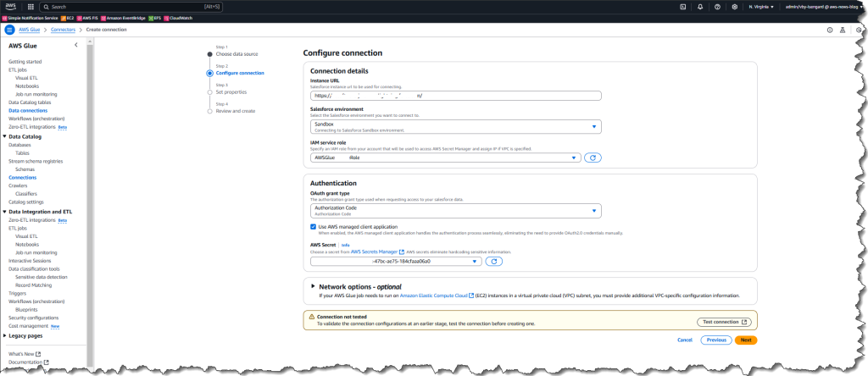Open Simple Notification Service shortcut
868x376 pixels.
tap(31, 19)
